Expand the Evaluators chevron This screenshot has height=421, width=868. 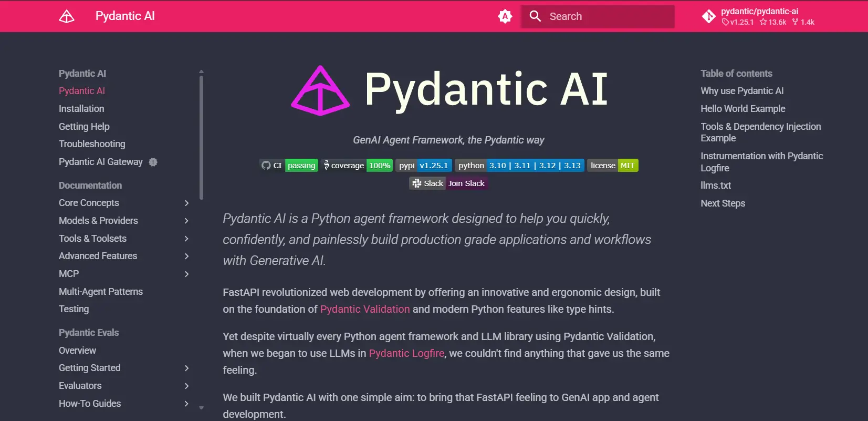pyautogui.click(x=186, y=386)
